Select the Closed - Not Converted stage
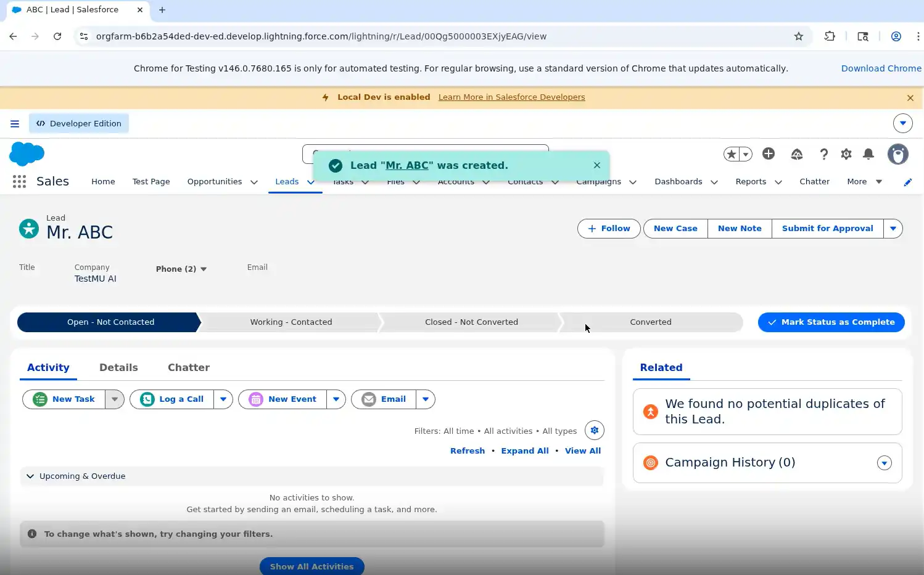 [x=471, y=322]
